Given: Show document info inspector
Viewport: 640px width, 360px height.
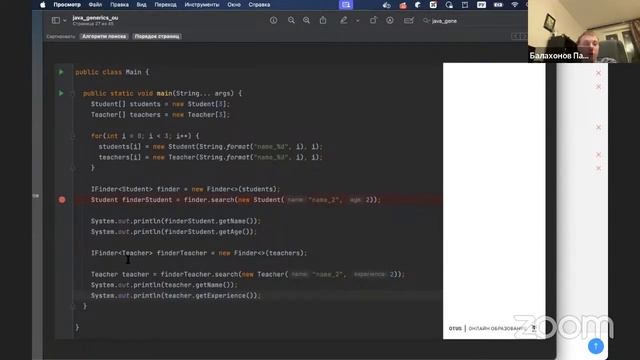Looking at the screenshot, I should click(273, 20).
